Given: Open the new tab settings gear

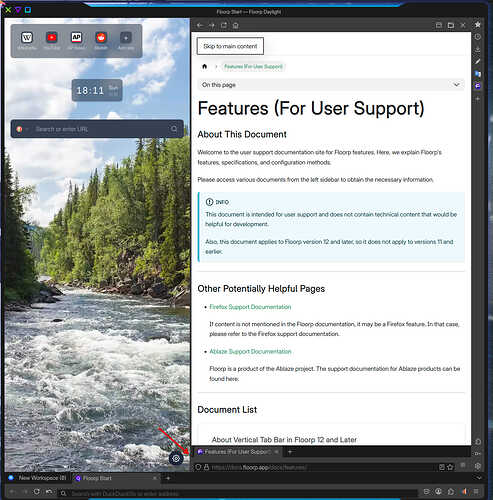Looking at the screenshot, I should click(x=176, y=458).
